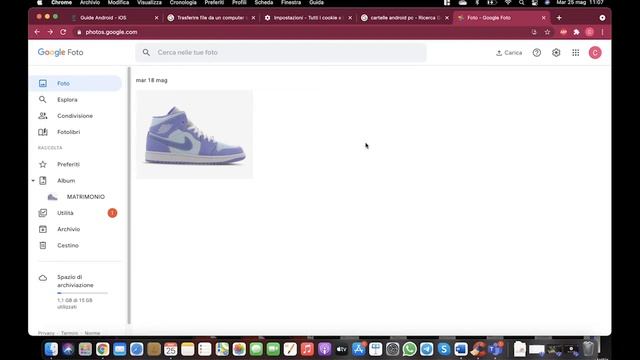The height and width of the screenshot is (360, 640).
Task: Open Chrome profile avatar in toolbar
Action: coord(589,32)
